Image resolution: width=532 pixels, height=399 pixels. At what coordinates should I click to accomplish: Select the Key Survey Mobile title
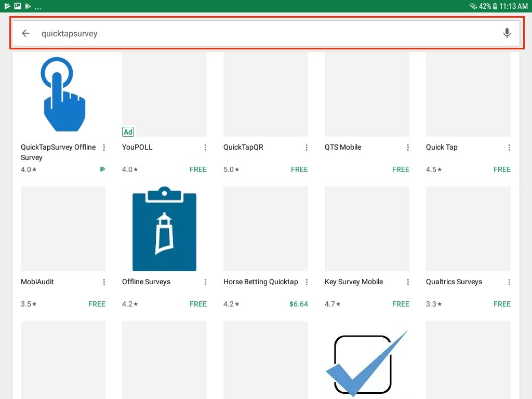(354, 282)
